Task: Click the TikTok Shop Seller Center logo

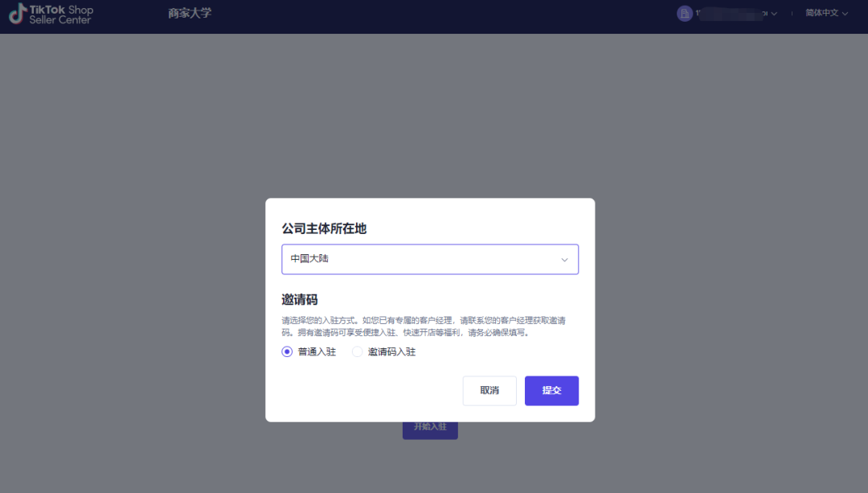Action: [x=50, y=14]
